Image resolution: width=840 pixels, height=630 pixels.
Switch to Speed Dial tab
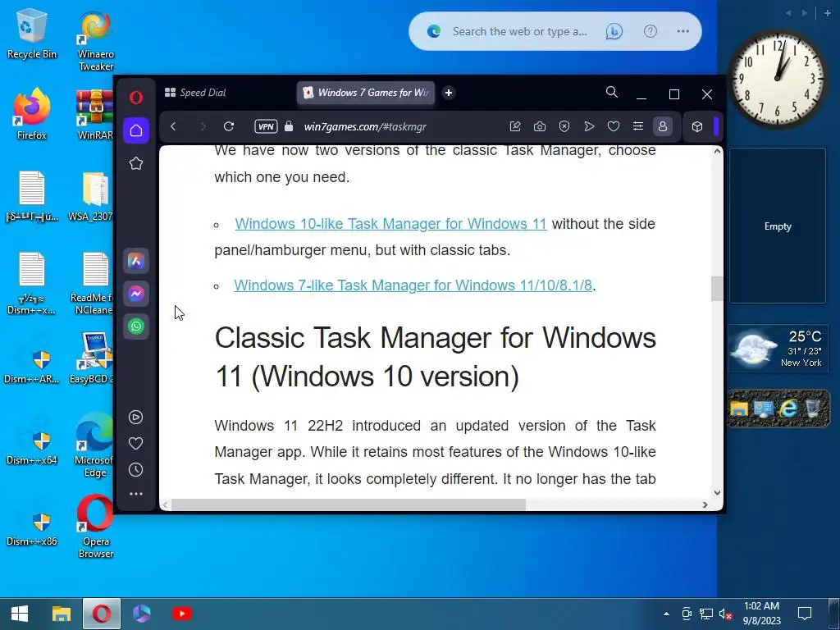pos(195,93)
